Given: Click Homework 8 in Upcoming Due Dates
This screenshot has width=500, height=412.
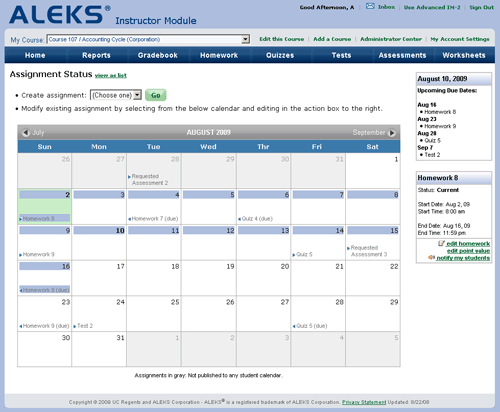Looking at the screenshot, I should (440, 112).
